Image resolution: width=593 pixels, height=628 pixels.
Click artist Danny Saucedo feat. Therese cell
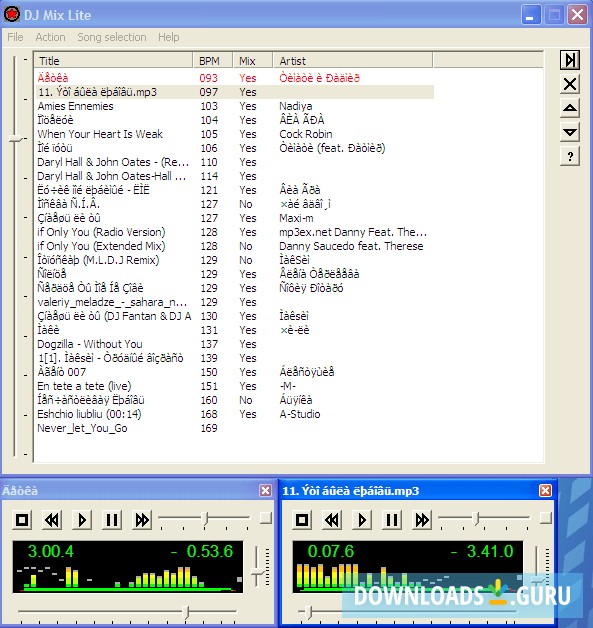pos(351,246)
